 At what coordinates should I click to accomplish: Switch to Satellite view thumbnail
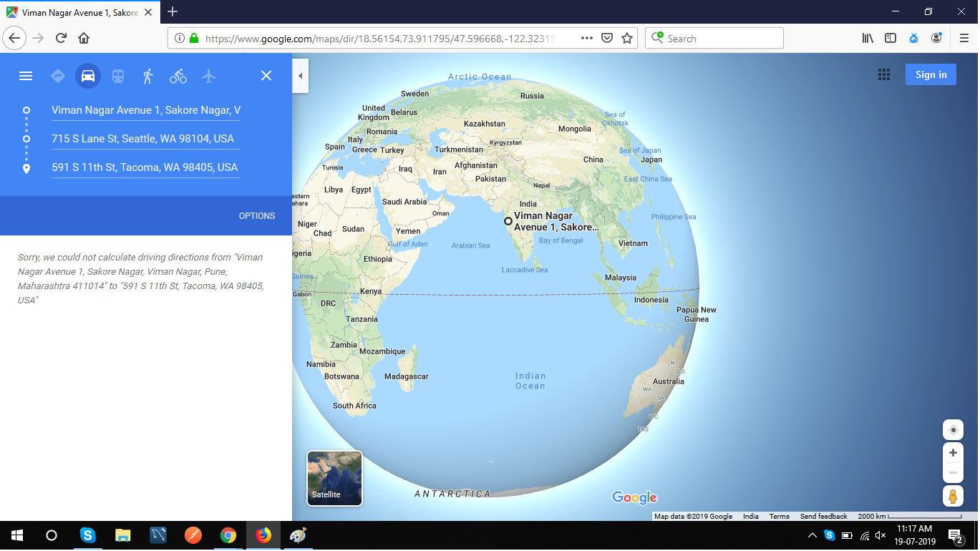(334, 478)
